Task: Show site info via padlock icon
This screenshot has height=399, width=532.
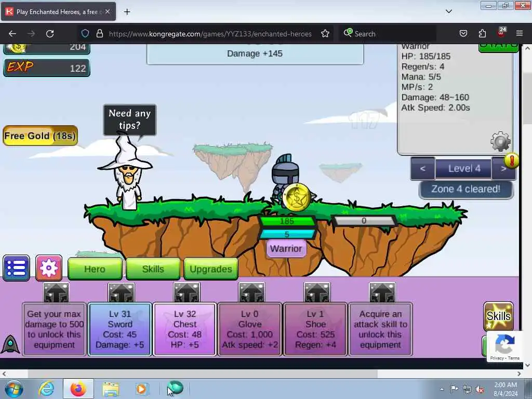Action: tap(99, 34)
